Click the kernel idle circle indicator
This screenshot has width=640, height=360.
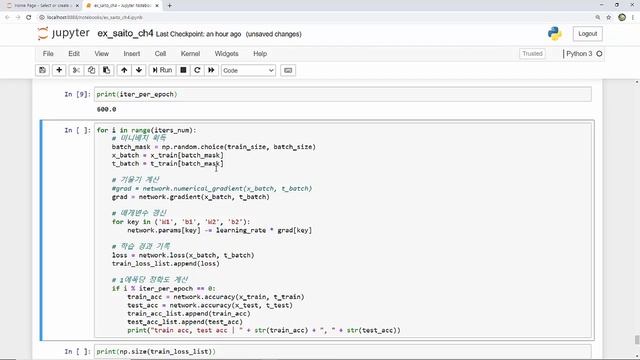(599, 53)
